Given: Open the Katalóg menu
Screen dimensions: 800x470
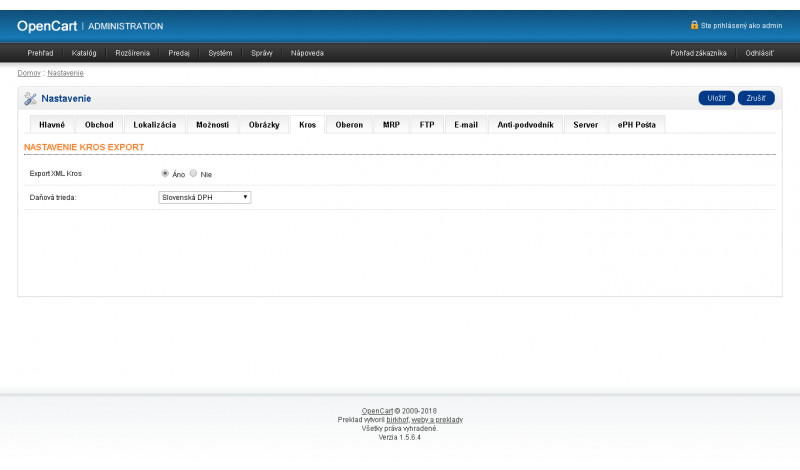Looking at the screenshot, I should tap(84, 53).
